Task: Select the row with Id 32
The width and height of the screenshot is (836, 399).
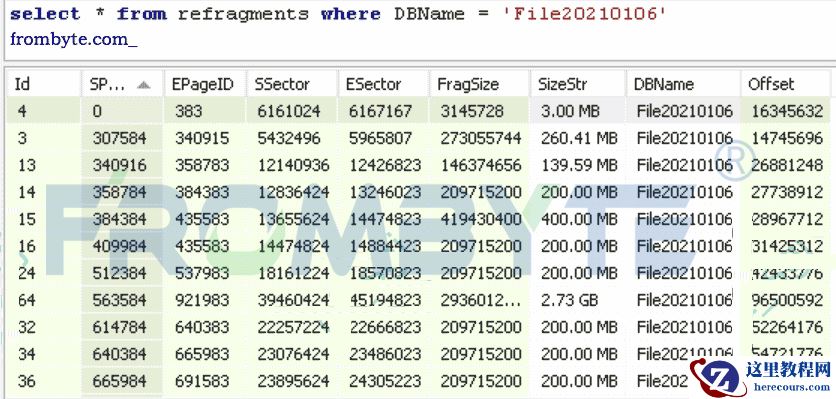Action: [x=418, y=327]
